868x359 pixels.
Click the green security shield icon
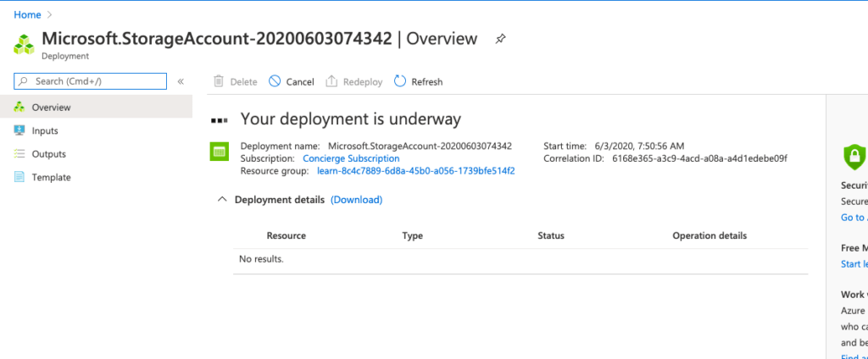point(854,156)
